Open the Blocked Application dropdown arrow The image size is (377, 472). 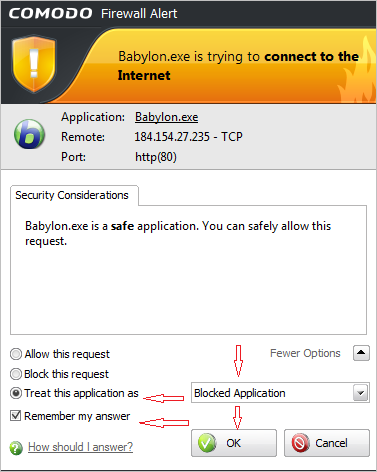tap(360, 393)
